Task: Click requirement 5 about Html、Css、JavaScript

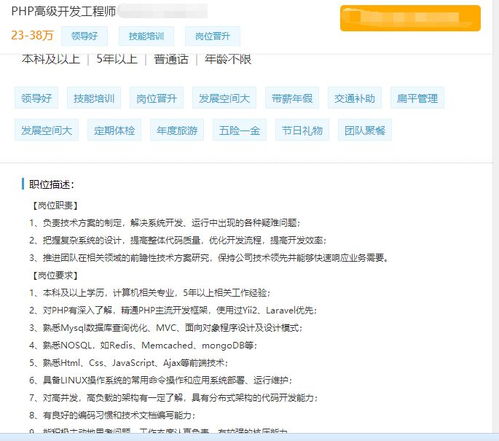Action: (128, 363)
